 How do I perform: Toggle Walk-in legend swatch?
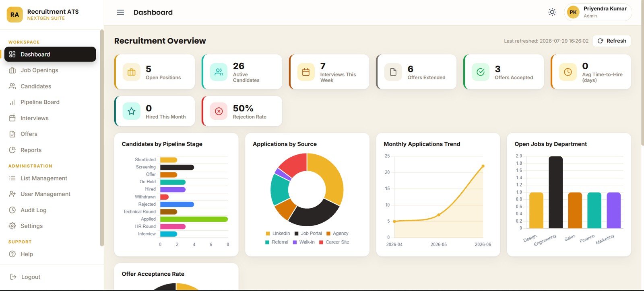(x=295, y=242)
